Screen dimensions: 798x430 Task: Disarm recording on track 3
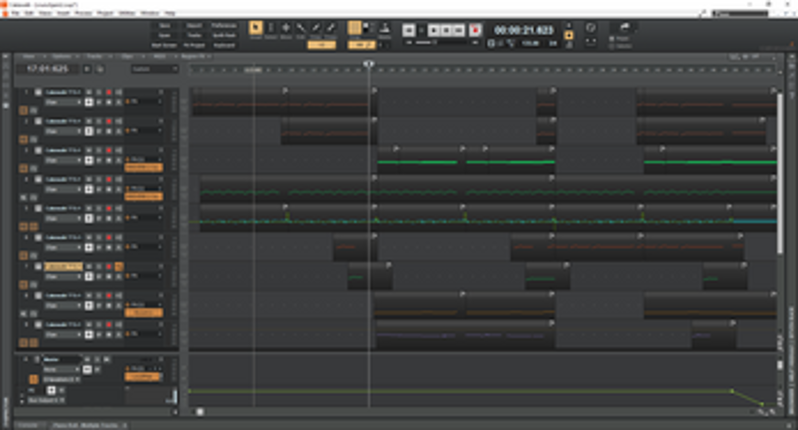point(108,151)
